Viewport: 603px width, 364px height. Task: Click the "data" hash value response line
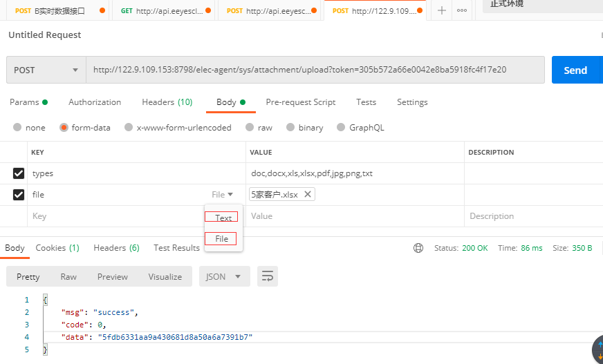coord(157,337)
